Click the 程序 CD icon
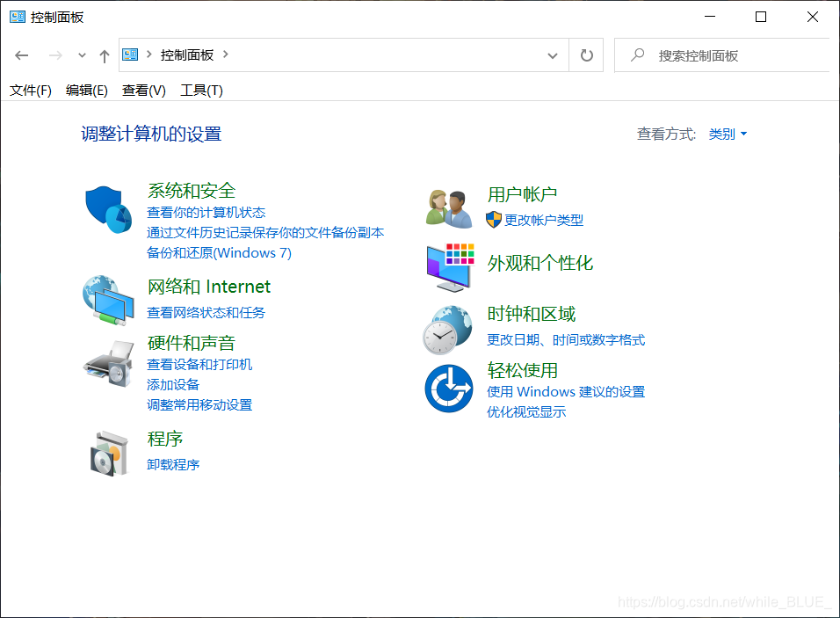This screenshot has width=840, height=618. coord(107,452)
